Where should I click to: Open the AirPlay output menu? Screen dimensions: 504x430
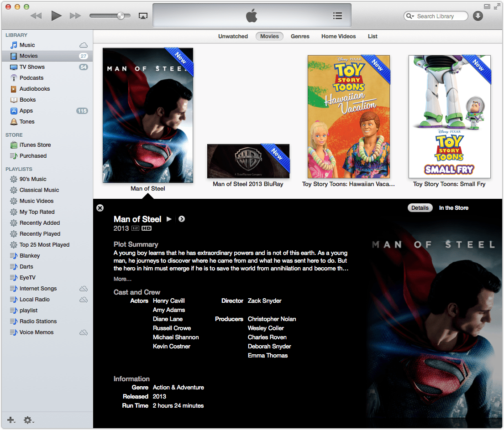point(143,16)
